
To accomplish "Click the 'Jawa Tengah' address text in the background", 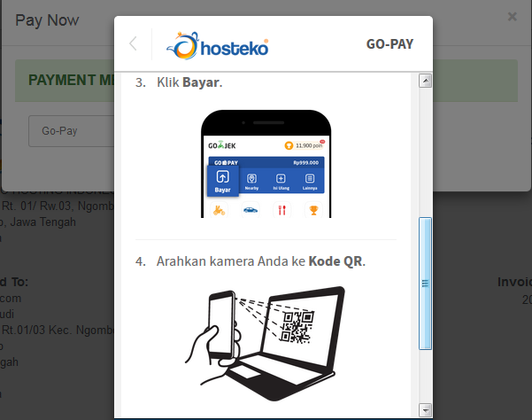I will 42,222.
